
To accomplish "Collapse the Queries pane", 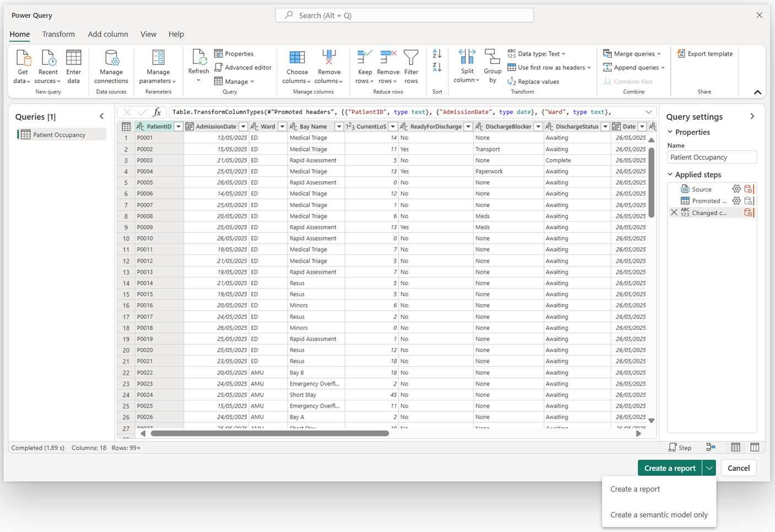I will [101, 116].
